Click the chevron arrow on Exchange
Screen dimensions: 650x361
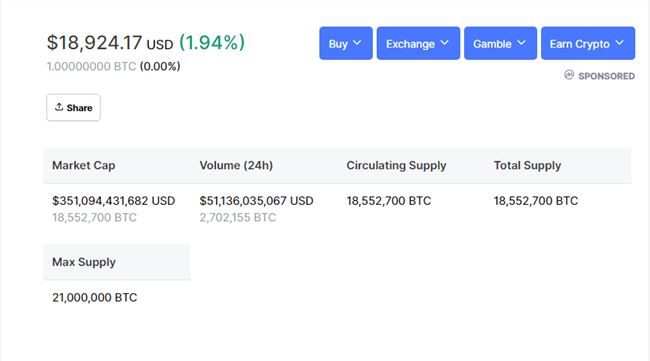pyautogui.click(x=444, y=43)
